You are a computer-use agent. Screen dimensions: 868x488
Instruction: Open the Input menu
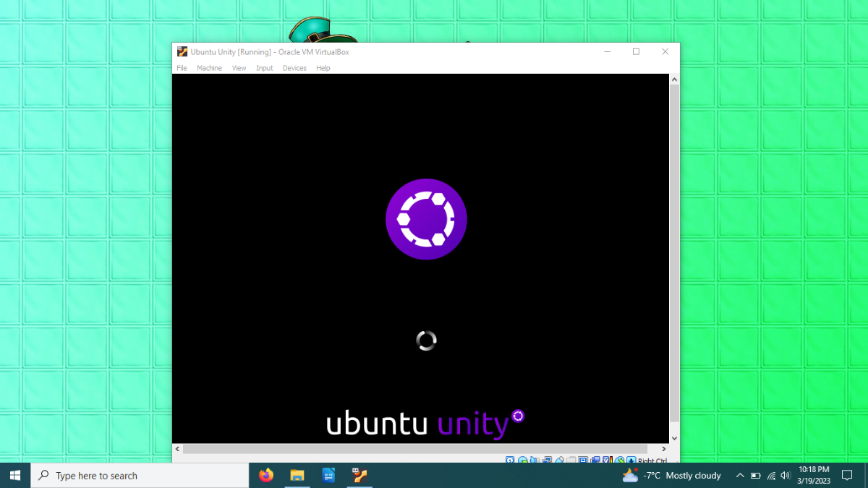(265, 68)
